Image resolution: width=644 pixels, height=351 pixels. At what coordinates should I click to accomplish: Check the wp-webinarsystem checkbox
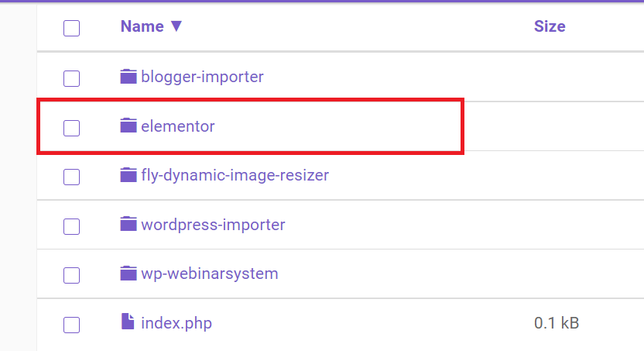71,275
